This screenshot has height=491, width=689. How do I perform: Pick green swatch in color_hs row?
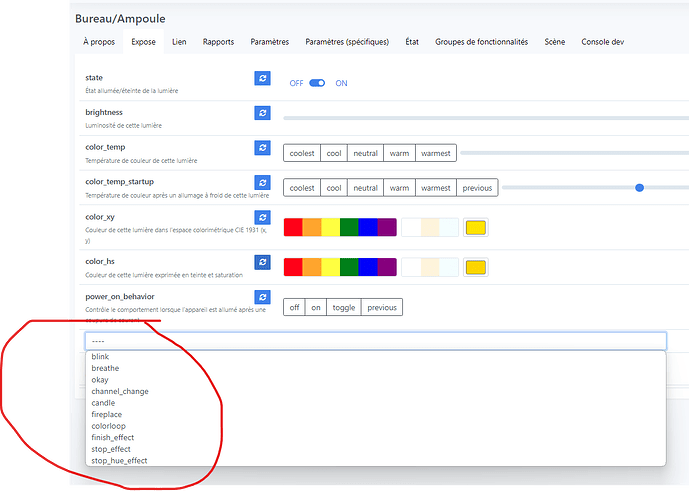click(x=349, y=267)
